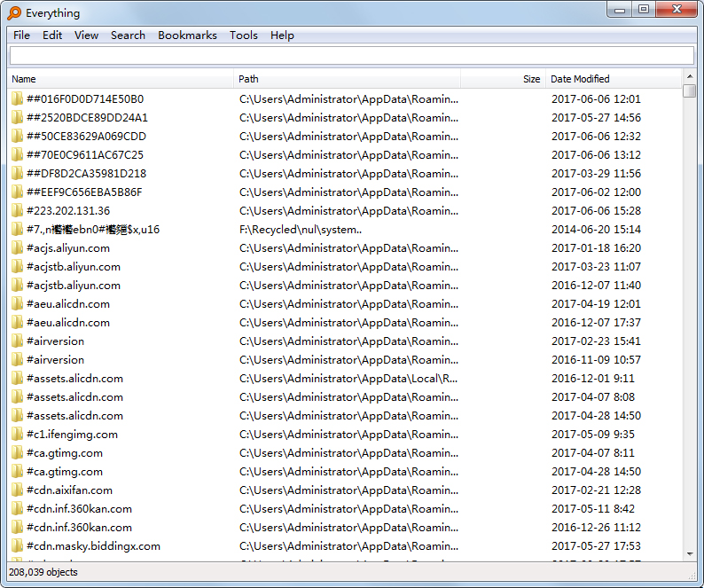Click folder icon for #aeu.alicdn.com dated 2017-04-19
The width and height of the screenshot is (704, 588).
[17, 304]
